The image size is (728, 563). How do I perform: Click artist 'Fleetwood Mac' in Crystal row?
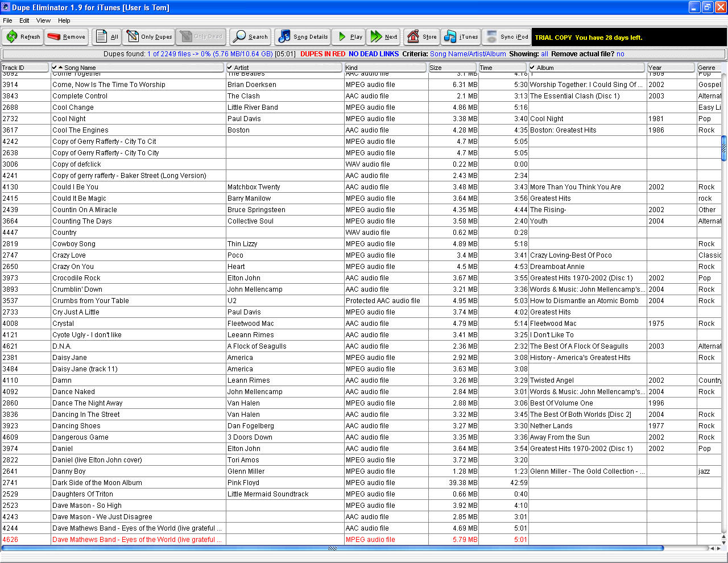250,324
